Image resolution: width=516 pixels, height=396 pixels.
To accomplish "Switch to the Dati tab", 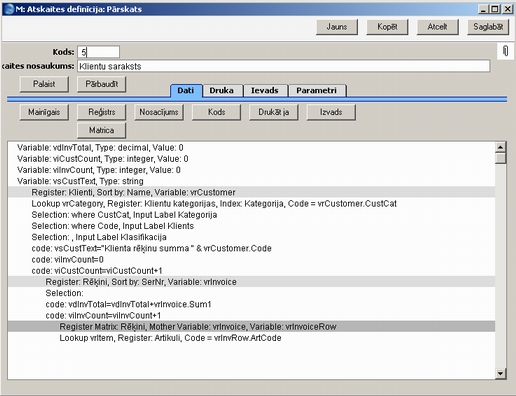I will 186,90.
